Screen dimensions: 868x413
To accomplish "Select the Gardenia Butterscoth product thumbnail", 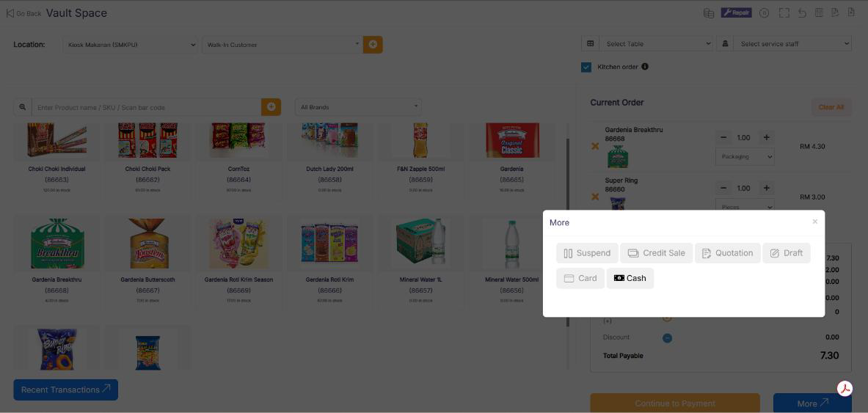I will [x=147, y=244].
